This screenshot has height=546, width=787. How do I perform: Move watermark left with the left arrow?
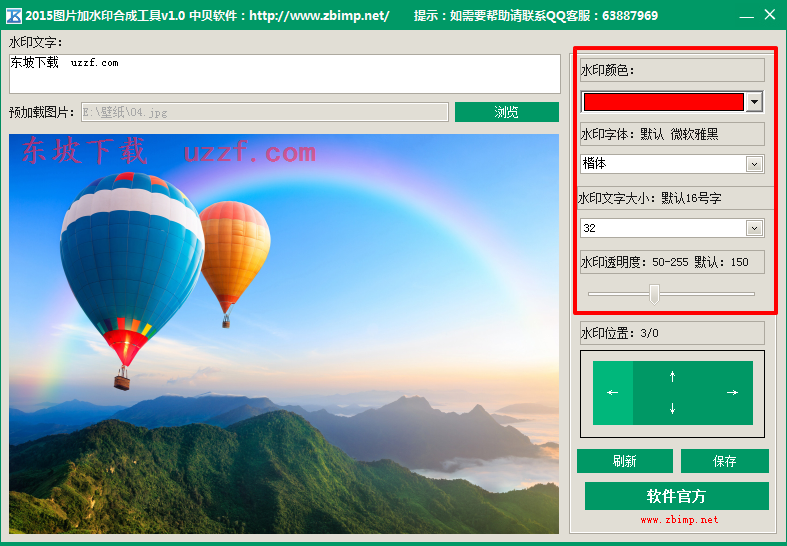[613, 393]
